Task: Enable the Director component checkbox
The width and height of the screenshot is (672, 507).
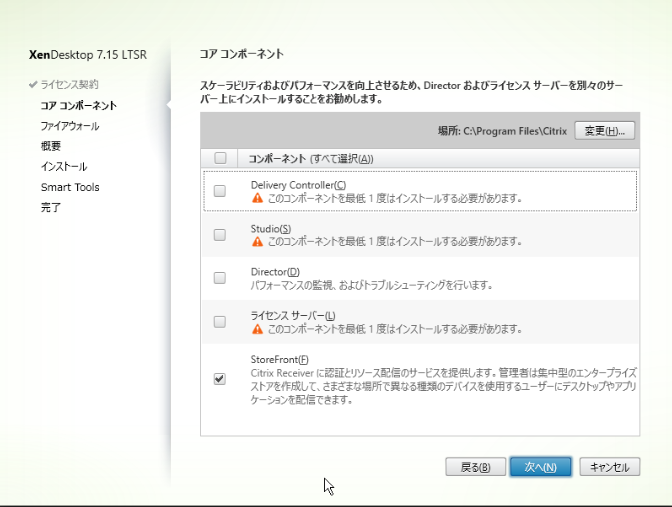Action: 220,278
